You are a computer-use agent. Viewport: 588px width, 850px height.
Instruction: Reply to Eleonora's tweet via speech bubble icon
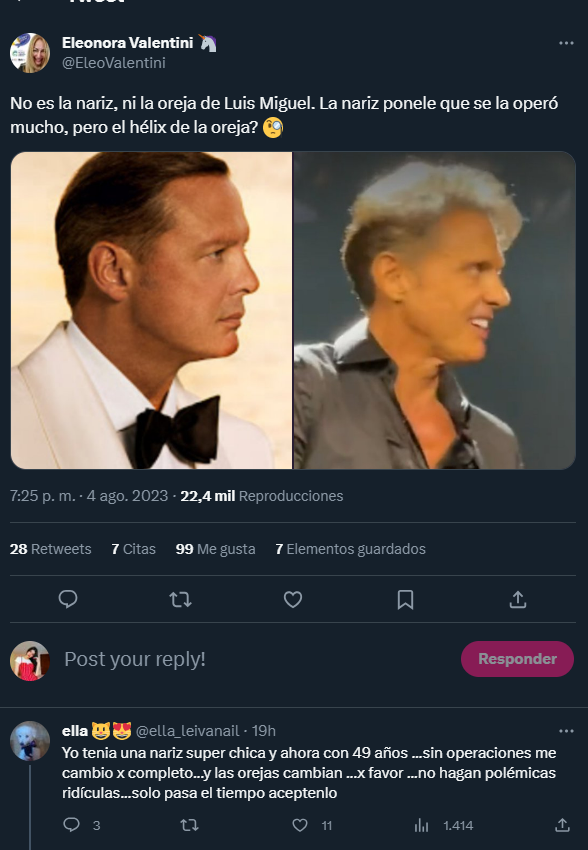[x=67, y=599]
